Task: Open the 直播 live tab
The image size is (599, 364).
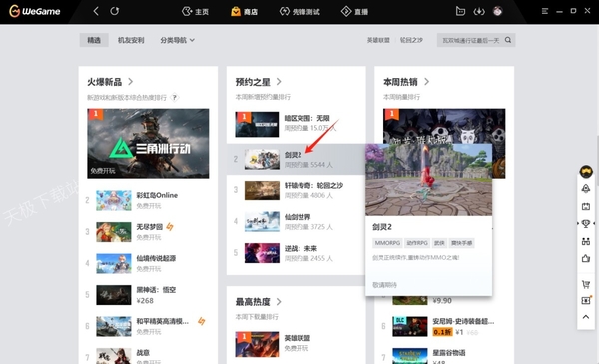Action: tap(354, 11)
